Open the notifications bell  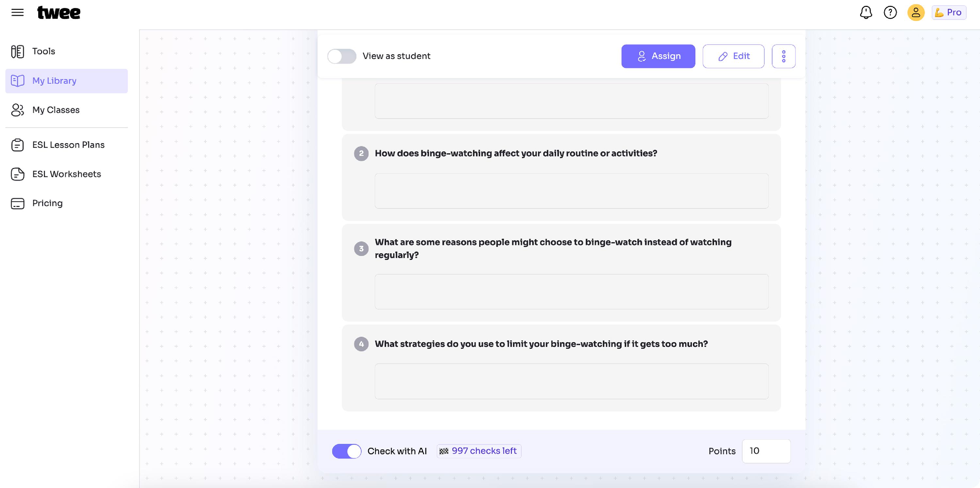point(866,12)
